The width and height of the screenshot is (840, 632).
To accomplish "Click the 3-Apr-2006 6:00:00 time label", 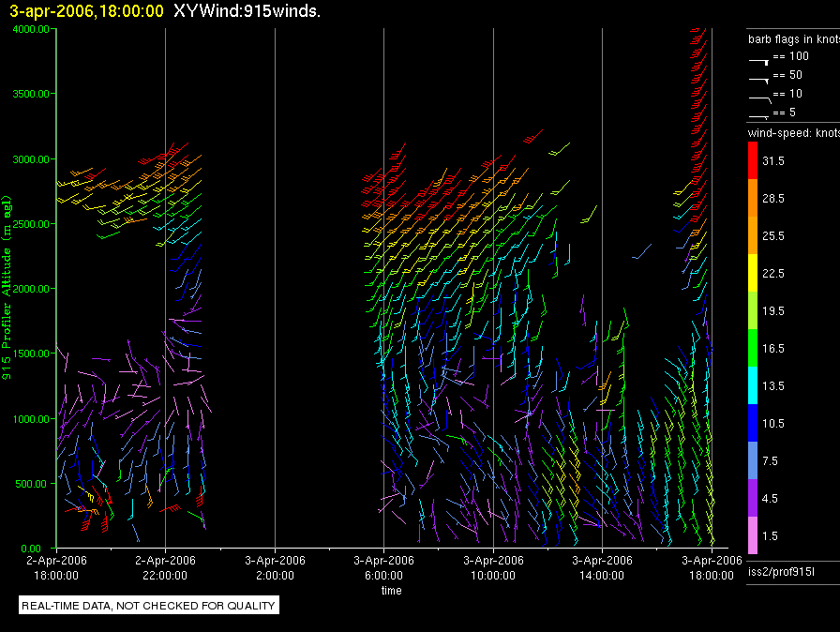I will pos(383,567).
